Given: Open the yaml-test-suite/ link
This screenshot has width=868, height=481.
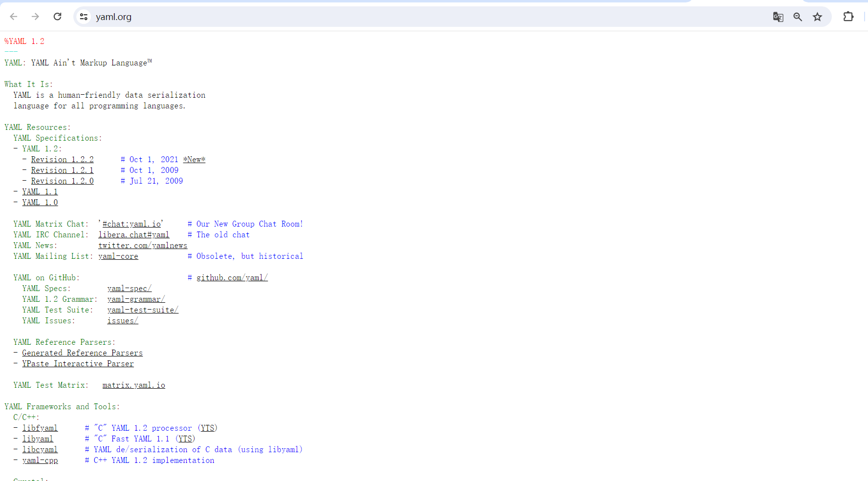Looking at the screenshot, I should [143, 310].
